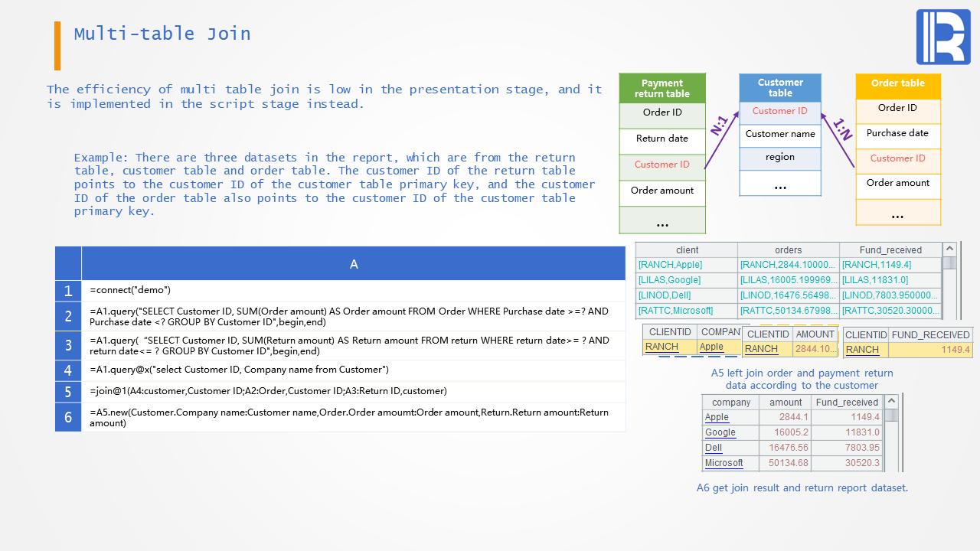
Task: Click the blue R logo icon
Action: pyautogui.click(x=943, y=37)
